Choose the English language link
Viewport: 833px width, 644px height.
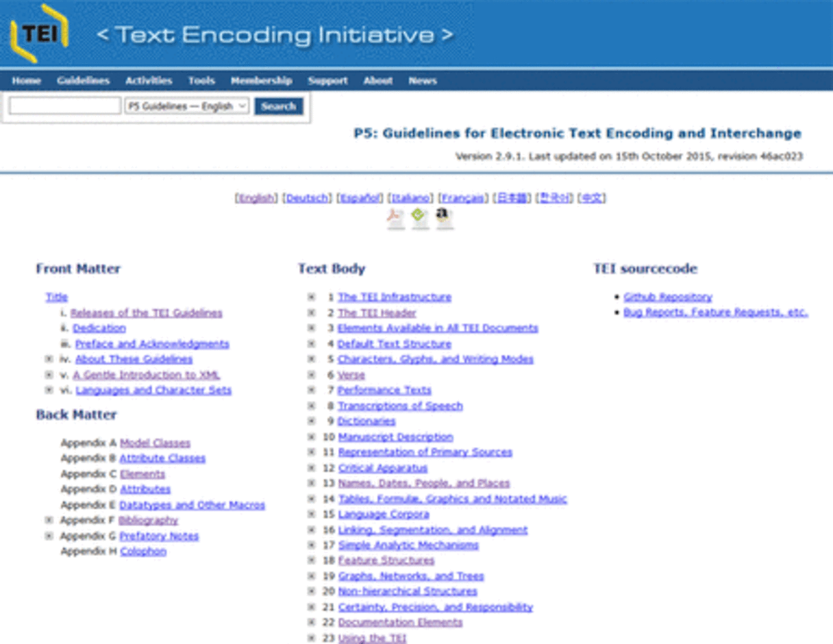tap(256, 198)
